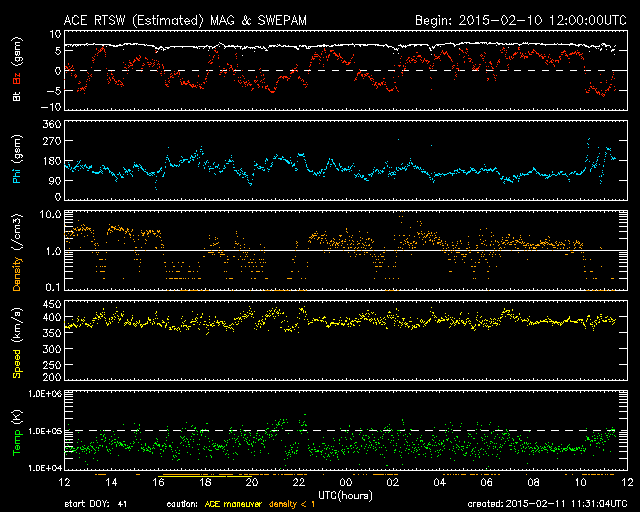Click the '400' tick on the Speed axis
Viewport: 640px width, 512px height.
(52, 317)
